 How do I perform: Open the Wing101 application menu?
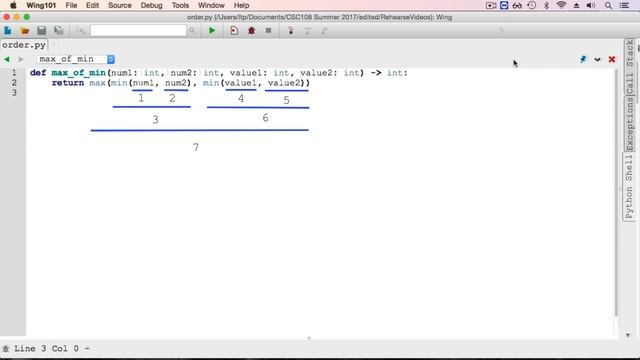click(41, 5)
